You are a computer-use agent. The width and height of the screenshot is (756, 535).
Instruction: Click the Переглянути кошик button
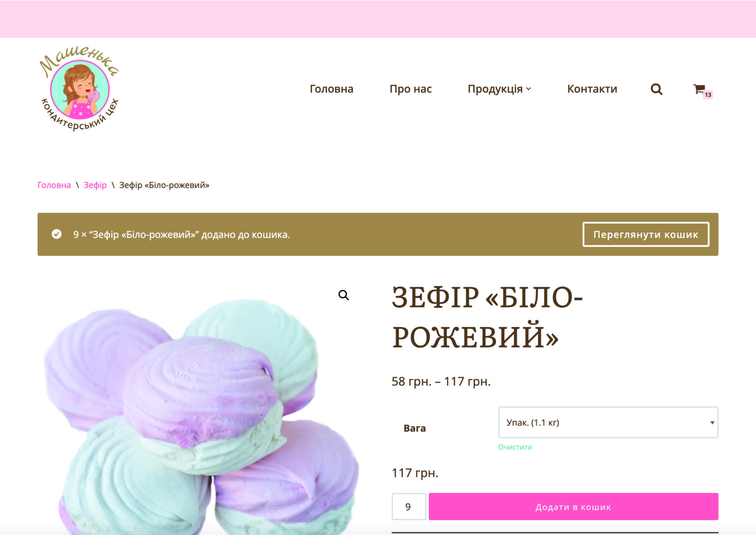(x=646, y=234)
